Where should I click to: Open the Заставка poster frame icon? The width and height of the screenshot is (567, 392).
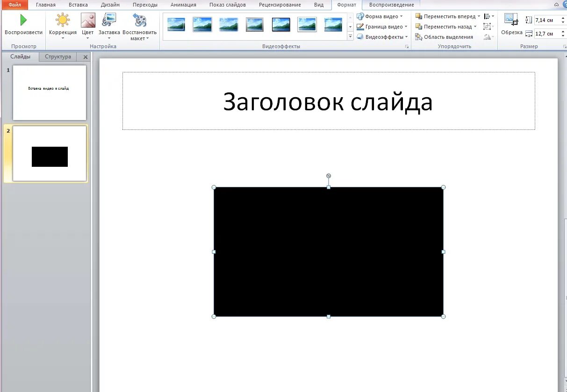point(109,20)
